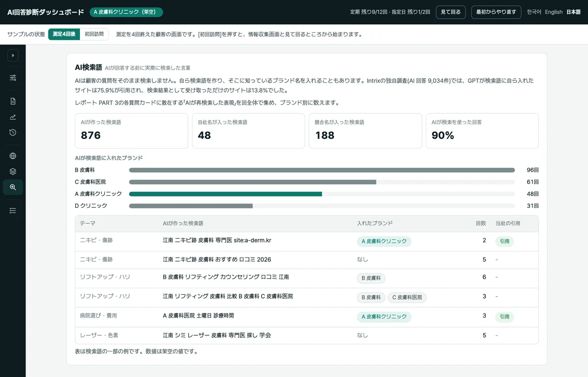The width and height of the screenshot is (588, 377).
Task: Click B 皮膚科 tag in カウンセリング row
Action: (x=371, y=278)
